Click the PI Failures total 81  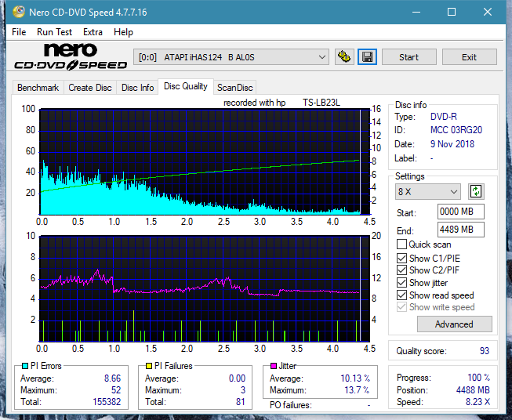(x=241, y=402)
